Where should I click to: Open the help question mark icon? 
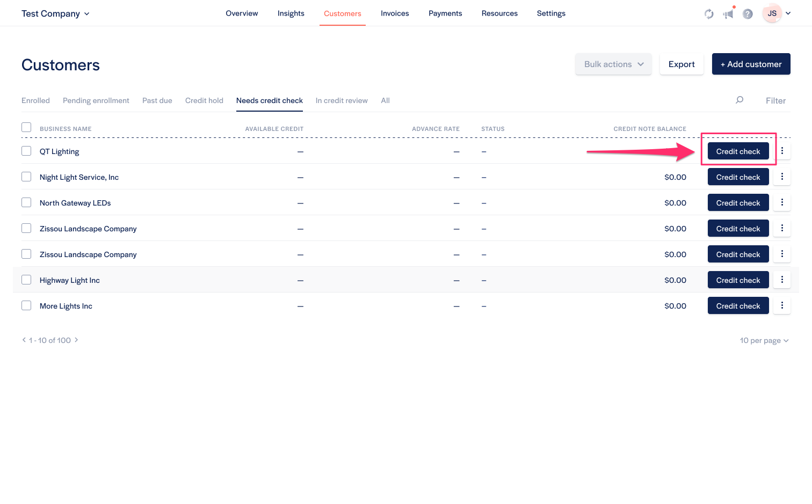point(748,14)
